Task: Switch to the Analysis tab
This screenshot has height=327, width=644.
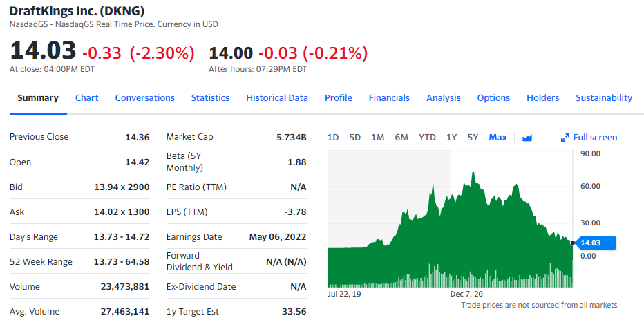Action: point(443,97)
